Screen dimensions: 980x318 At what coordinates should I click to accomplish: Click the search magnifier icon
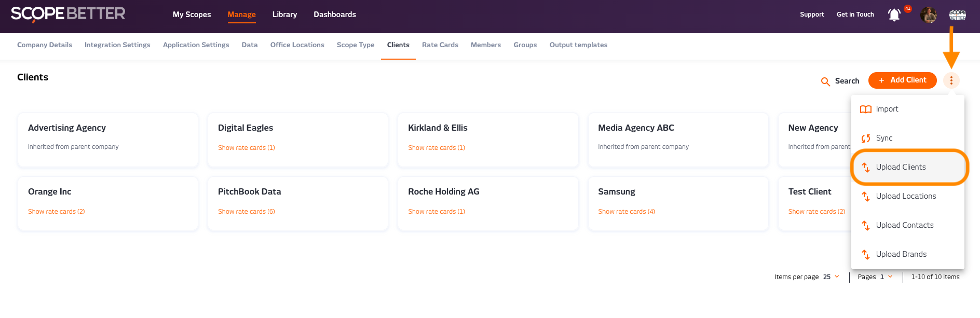tap(825, 81)
